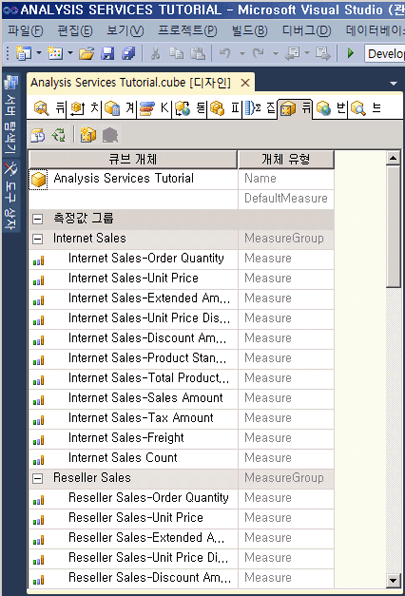Click the Navigate Backward icon

(x=293, y=54)
